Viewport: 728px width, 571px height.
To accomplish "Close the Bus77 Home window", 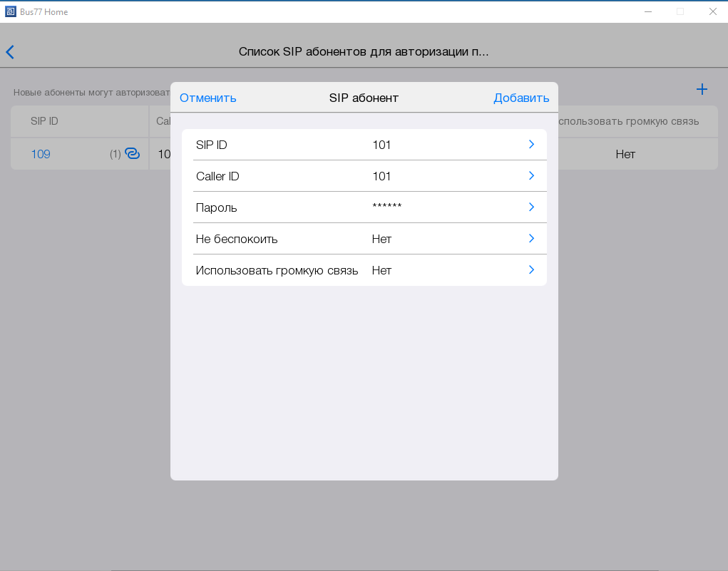I will coord(712,11).
